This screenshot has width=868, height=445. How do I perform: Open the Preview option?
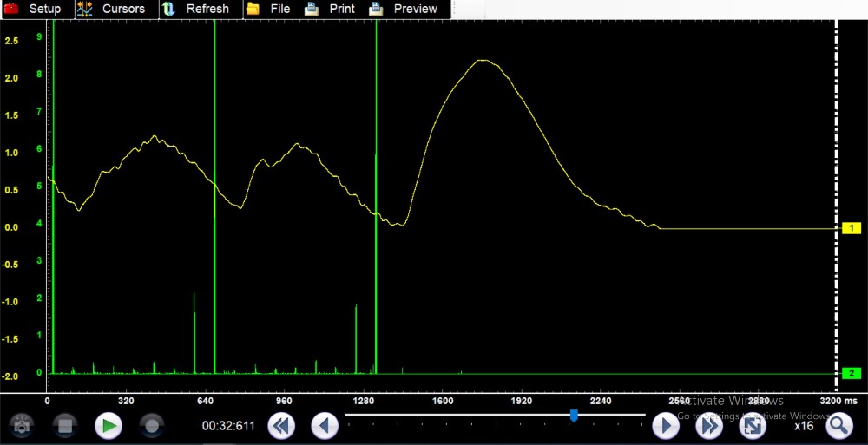404,9
